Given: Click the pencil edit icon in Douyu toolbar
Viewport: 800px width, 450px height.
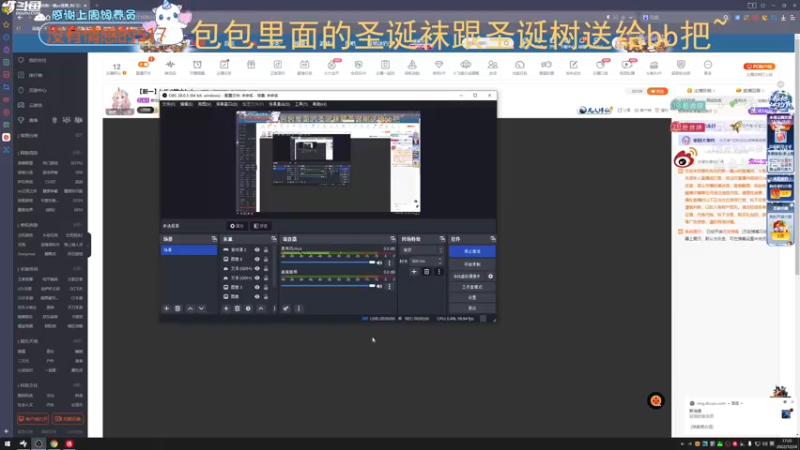Looking at the screenshot, I should pyautogui.click(x=573, y=65).
